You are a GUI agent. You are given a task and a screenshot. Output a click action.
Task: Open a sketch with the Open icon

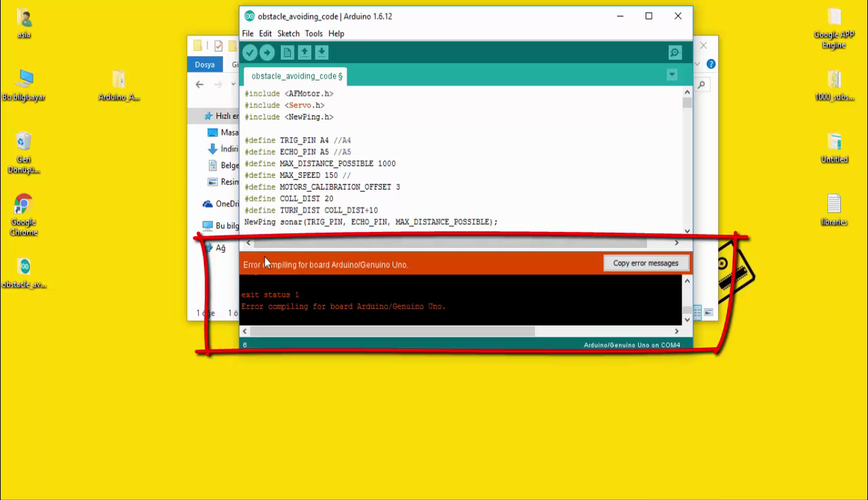pyautogui.click(x=304, y=53)
